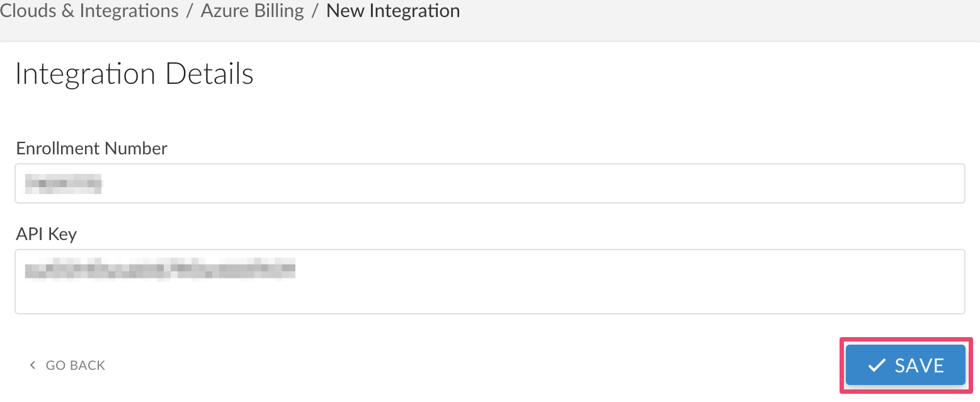This screenshot has height=402, width=980.
Task: Click the right end of Enrollment Number field
Action: [945, 183]
